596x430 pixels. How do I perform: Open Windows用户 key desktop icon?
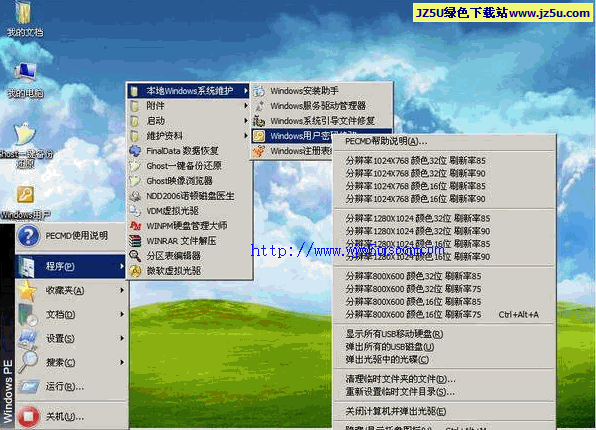click(25, 195)
